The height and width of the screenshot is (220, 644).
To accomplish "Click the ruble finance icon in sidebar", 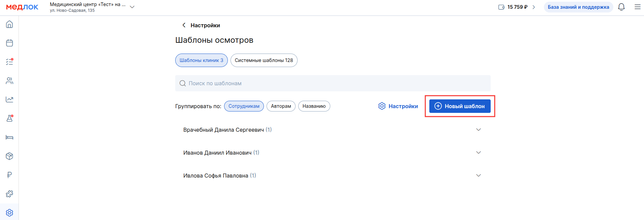I will coord(9,175).
